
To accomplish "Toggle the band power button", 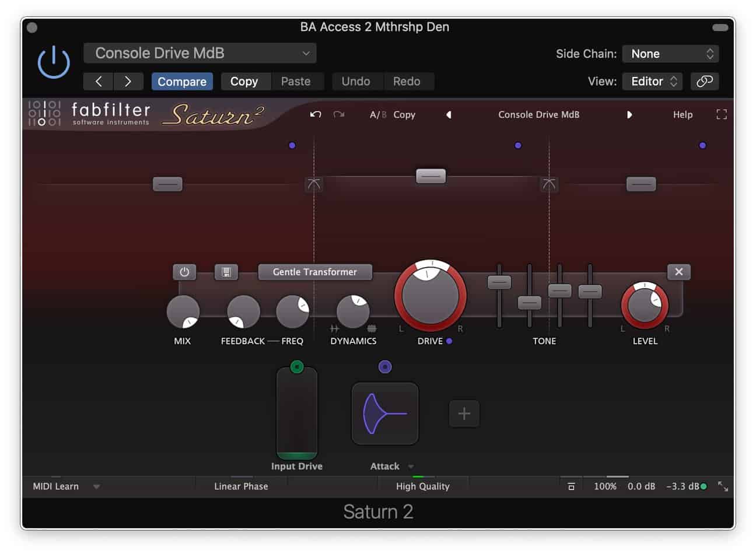I will tap(184, 272).
